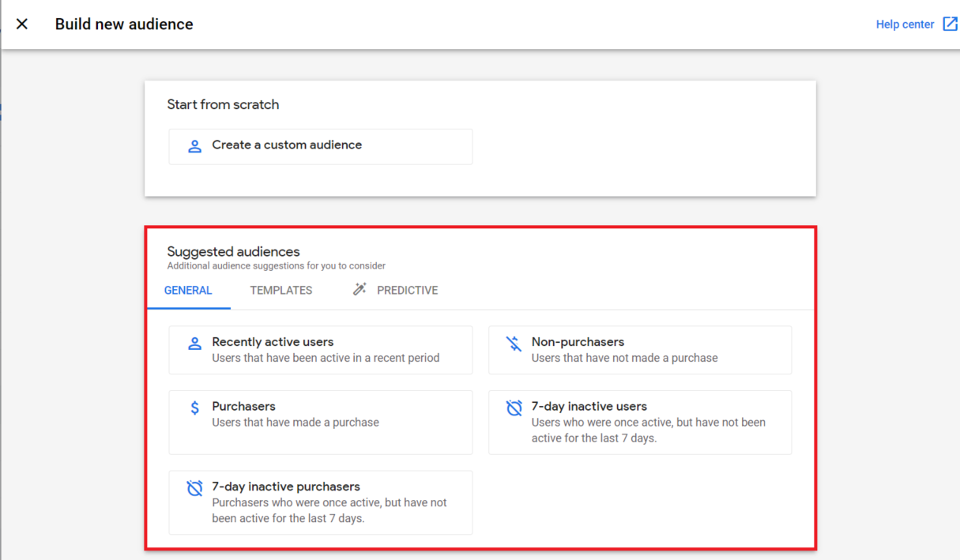The height and width of the screenshot is (560, 960).
Task: Switch to the TEMPLATES tab
Action: (280, 290)
